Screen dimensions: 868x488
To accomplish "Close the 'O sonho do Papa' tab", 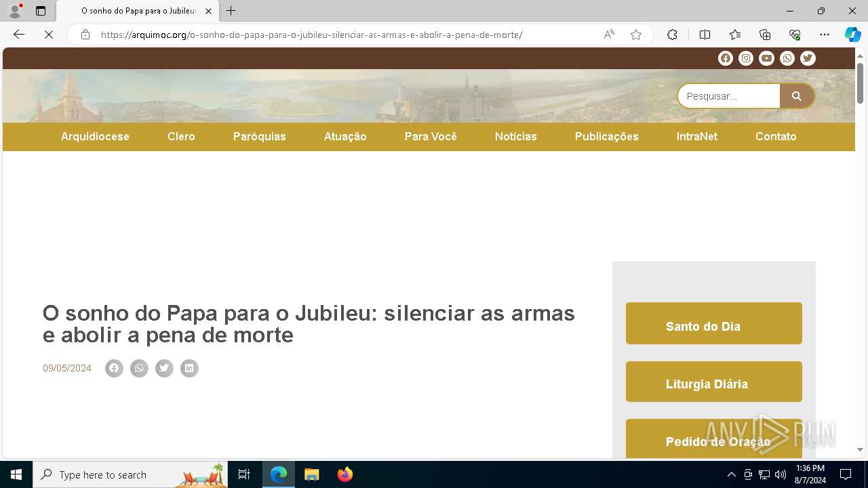I will 208,11.
